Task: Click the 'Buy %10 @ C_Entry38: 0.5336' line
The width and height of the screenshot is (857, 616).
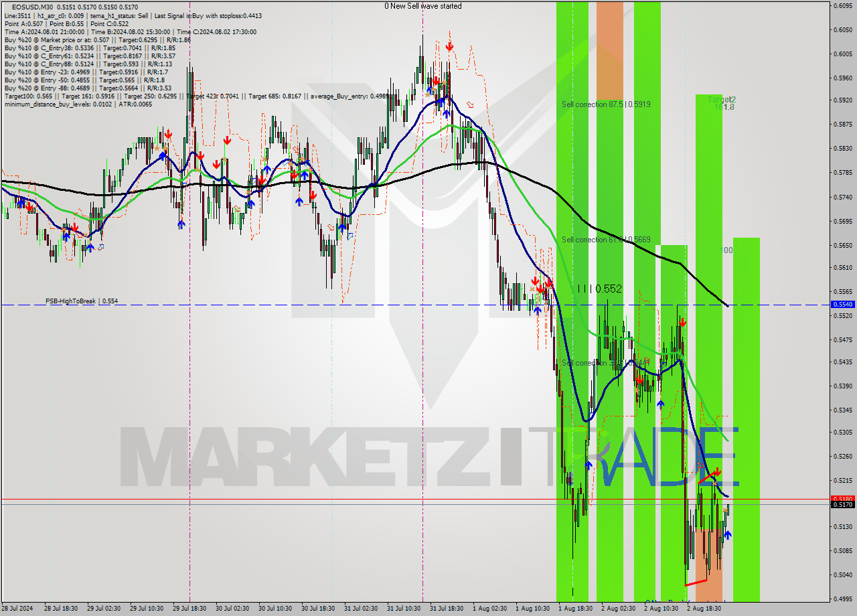Action: click(x=90, y=48)
